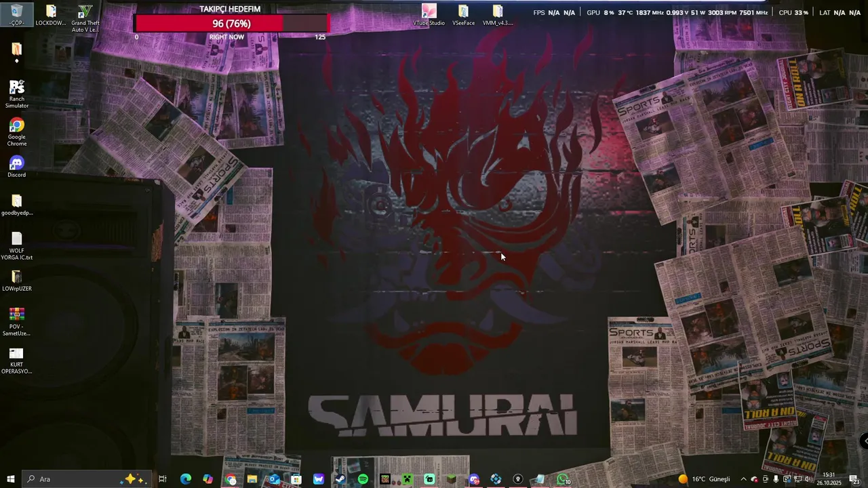
Task: Select the KURT OPERASYO... file icon
Action: click(17, 360)
